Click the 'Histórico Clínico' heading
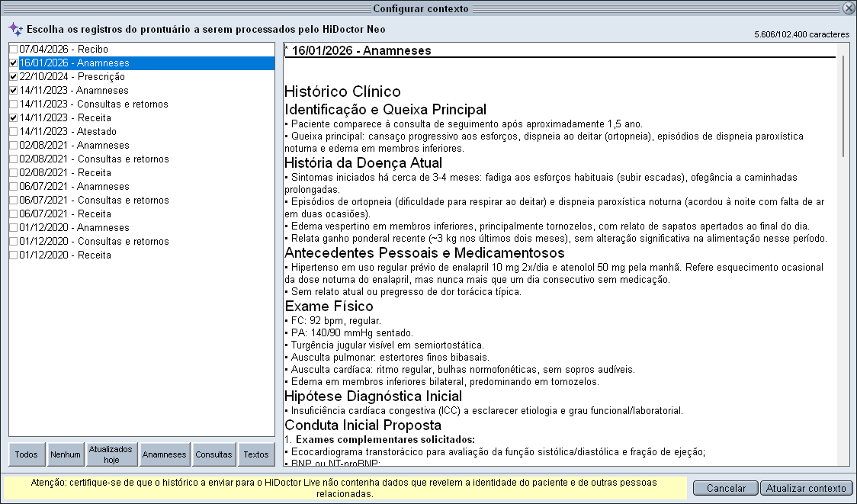Screen dimensions: 857x504 pos(342,91)
